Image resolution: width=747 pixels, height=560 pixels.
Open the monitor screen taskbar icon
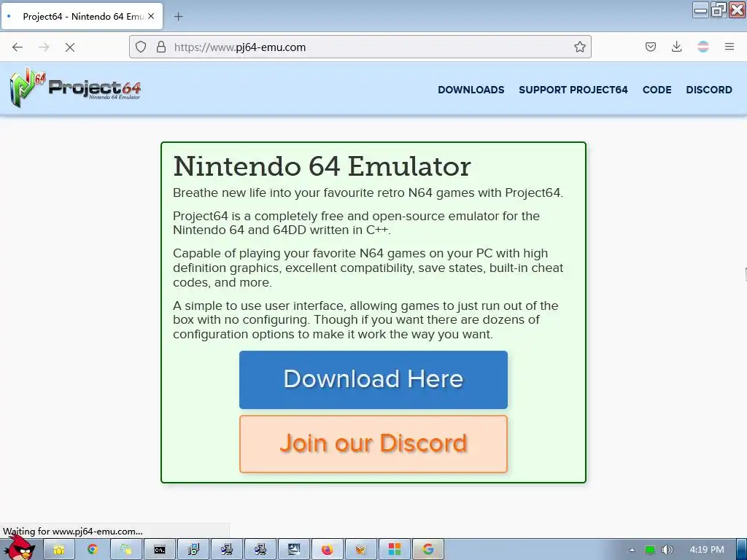pyautogui.click(x=294, y=550)
